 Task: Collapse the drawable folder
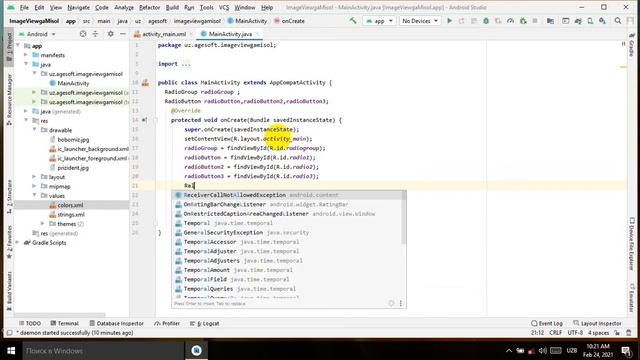34,130
